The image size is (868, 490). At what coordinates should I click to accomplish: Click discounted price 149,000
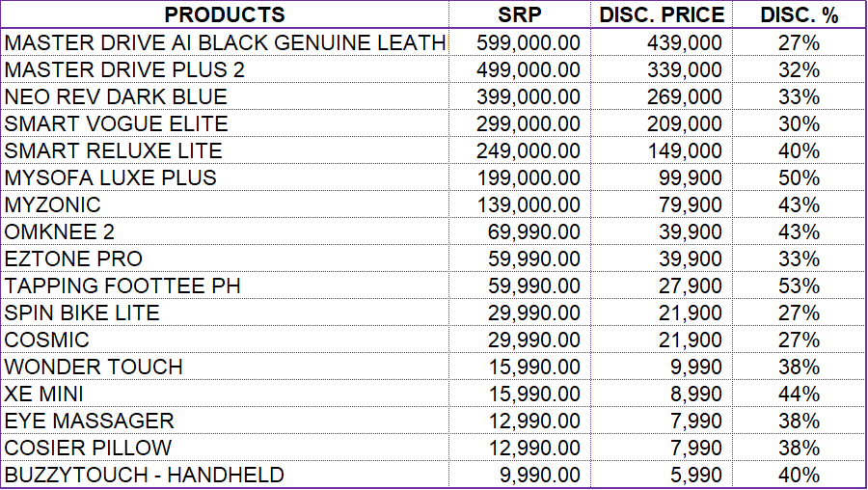[x=662, y=150]
